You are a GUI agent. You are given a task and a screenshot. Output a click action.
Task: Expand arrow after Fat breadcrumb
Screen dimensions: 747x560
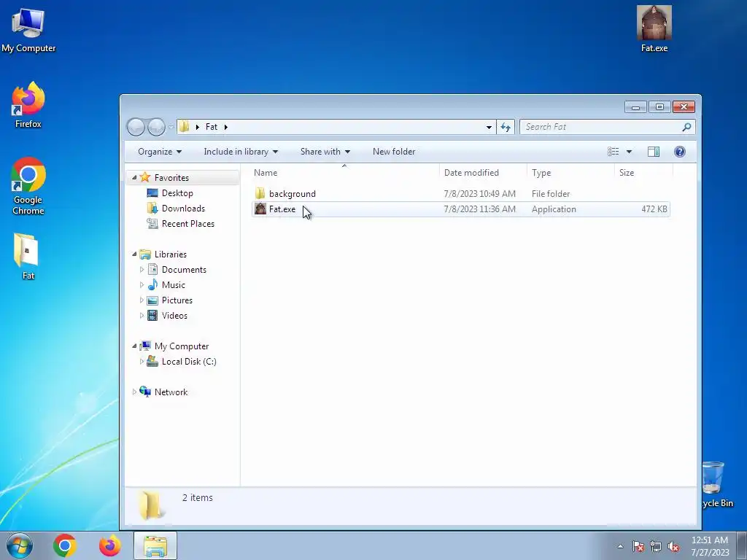click(226, 127)
